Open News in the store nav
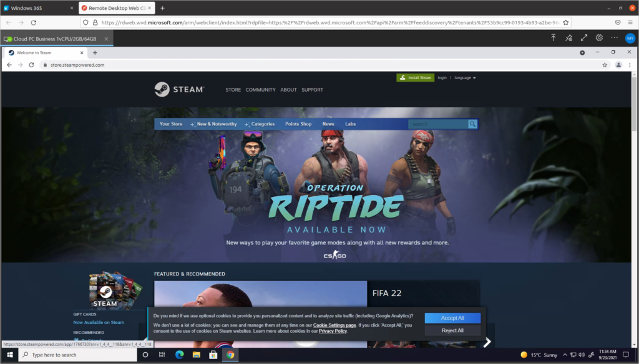Image resolution: width=639 pixels, height=364 pixels. (x=328, y=124)
